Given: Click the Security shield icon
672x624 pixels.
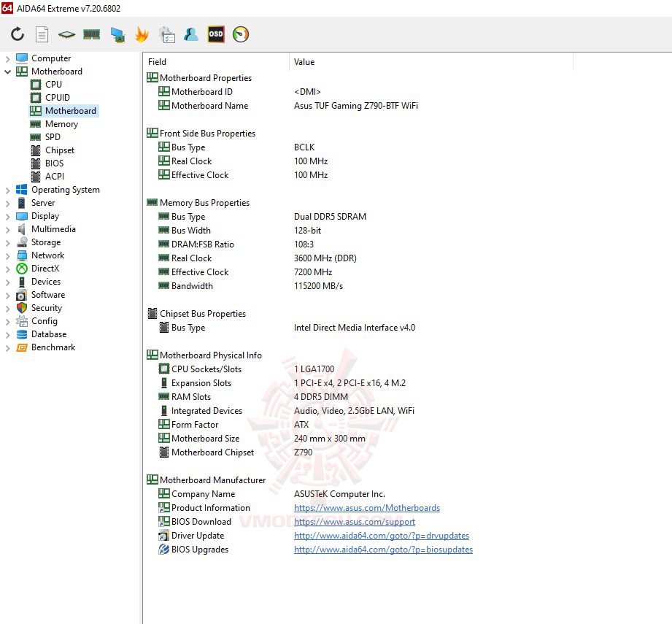Looking at the screenshot, I should click(x=22, y=308).
